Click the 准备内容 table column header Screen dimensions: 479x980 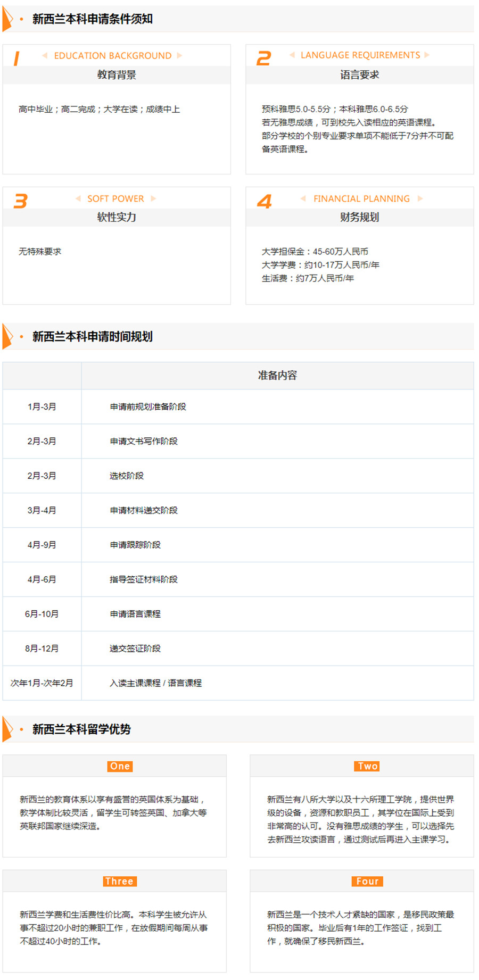click(x=277, y=376)
